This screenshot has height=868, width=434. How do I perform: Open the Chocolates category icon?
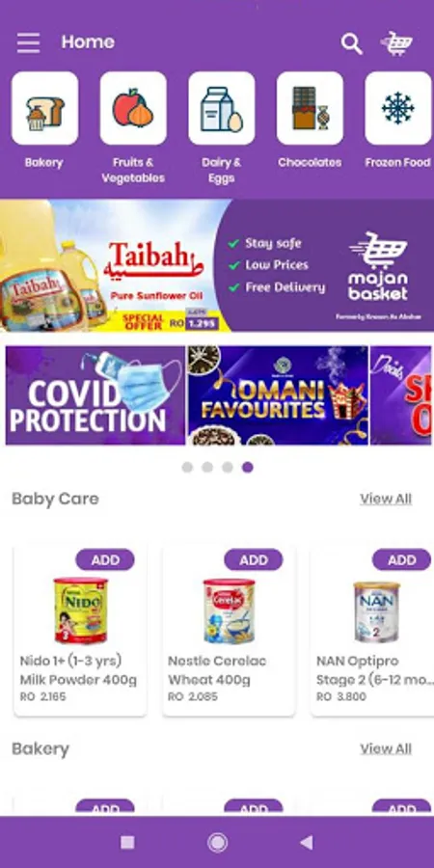tap(310, 108)
